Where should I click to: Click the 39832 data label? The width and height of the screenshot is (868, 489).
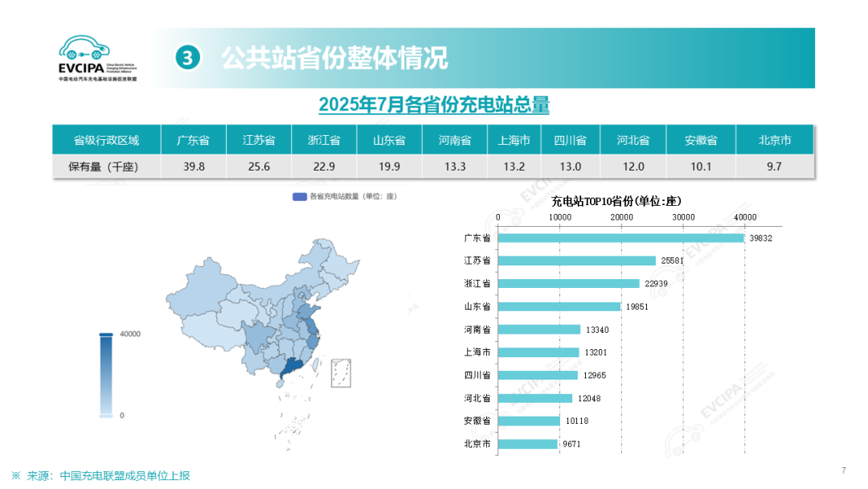pyautogui.click(x=761, y=238)
